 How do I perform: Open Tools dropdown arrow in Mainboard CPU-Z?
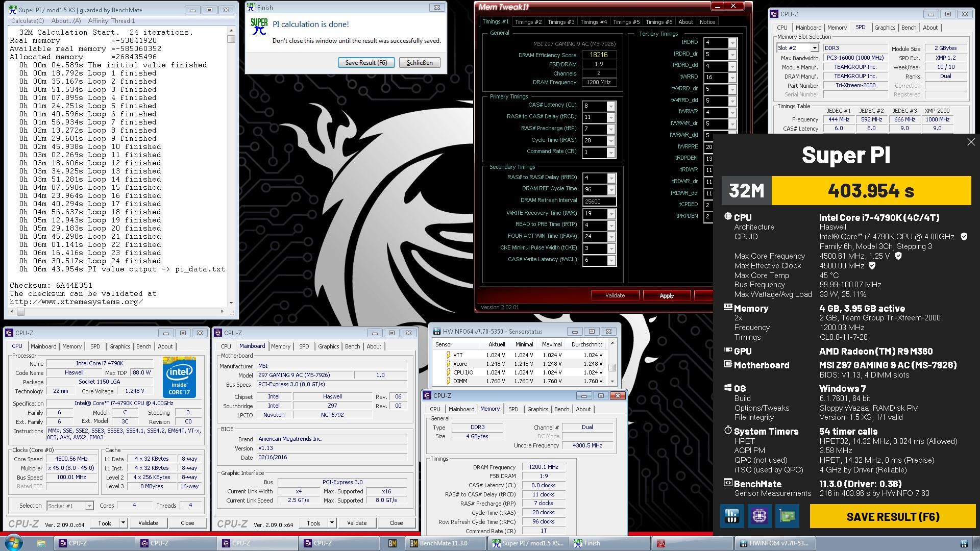click(332, 523)
